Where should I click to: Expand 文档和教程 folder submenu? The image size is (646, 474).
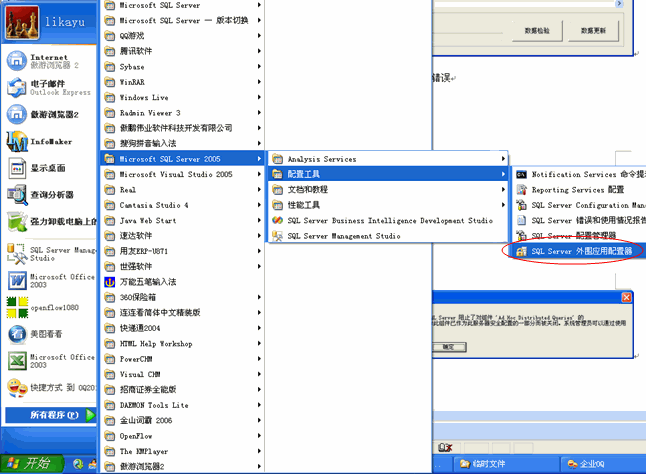[x=307, y=189]
